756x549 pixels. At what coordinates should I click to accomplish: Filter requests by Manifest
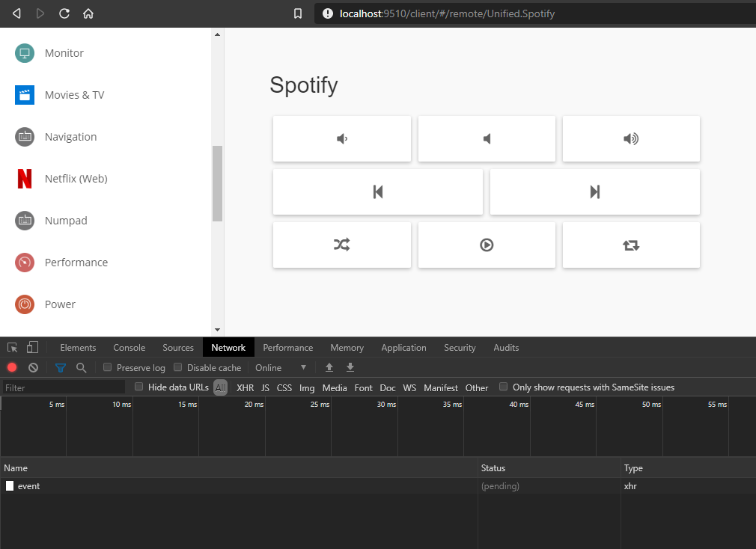point(441,387)
